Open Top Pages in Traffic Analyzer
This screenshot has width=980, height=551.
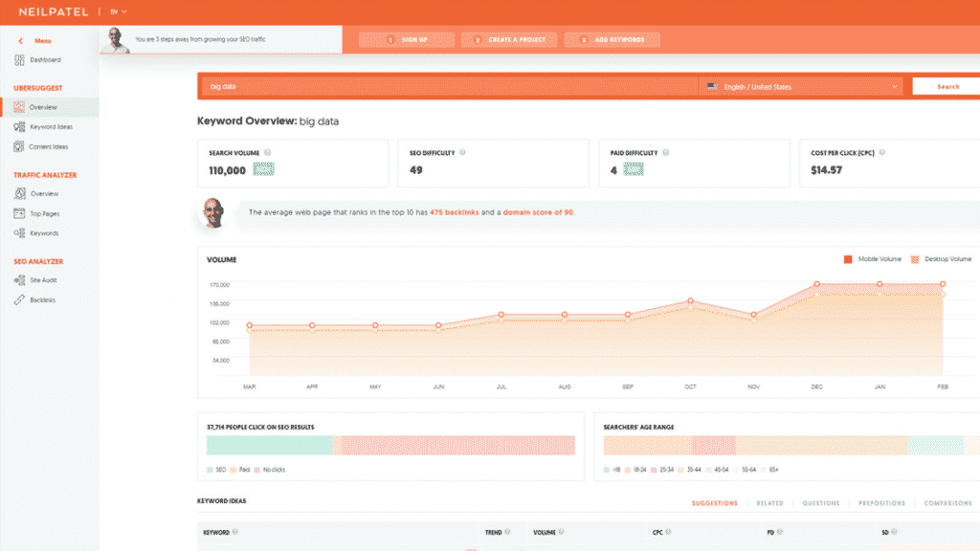(44, 212)
